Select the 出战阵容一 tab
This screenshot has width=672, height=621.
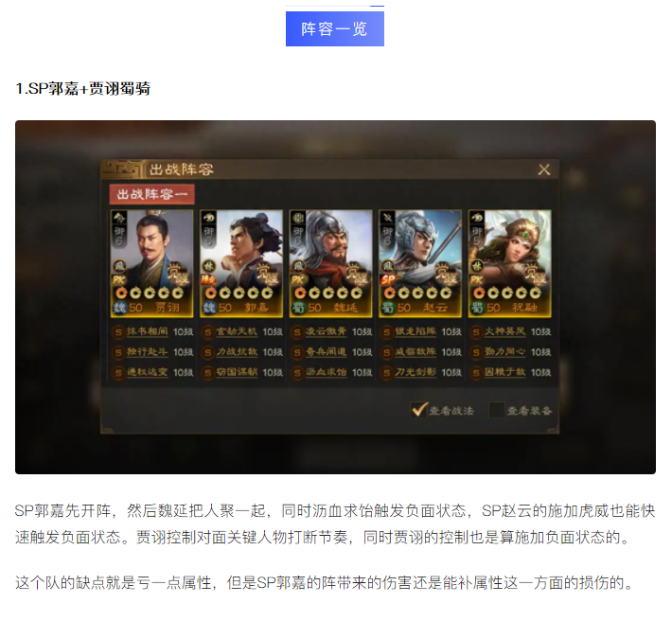(152, 194)
